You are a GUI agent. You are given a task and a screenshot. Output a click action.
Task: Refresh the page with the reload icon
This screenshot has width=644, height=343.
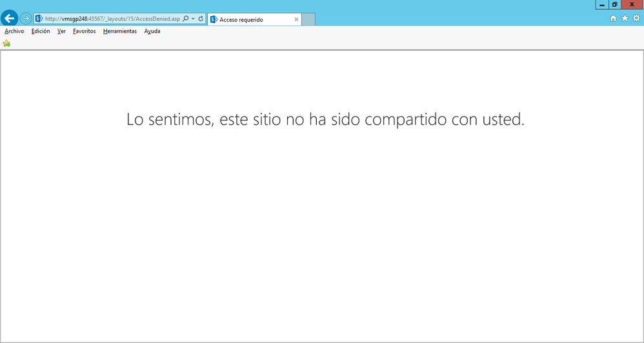coord(201,19)
